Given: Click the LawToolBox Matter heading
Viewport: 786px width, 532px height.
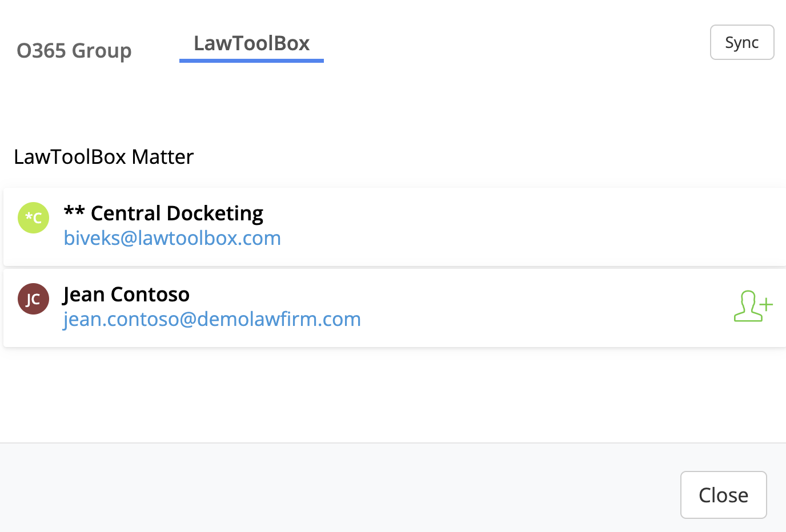Looking at the screenshot, I should pyautogui.click(x=104, y=156).
